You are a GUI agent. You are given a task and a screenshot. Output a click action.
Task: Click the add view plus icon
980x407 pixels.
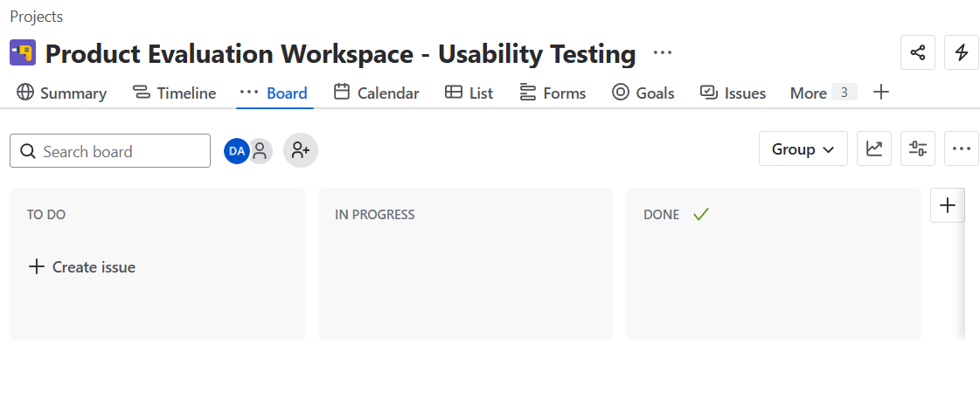point(881,93)
